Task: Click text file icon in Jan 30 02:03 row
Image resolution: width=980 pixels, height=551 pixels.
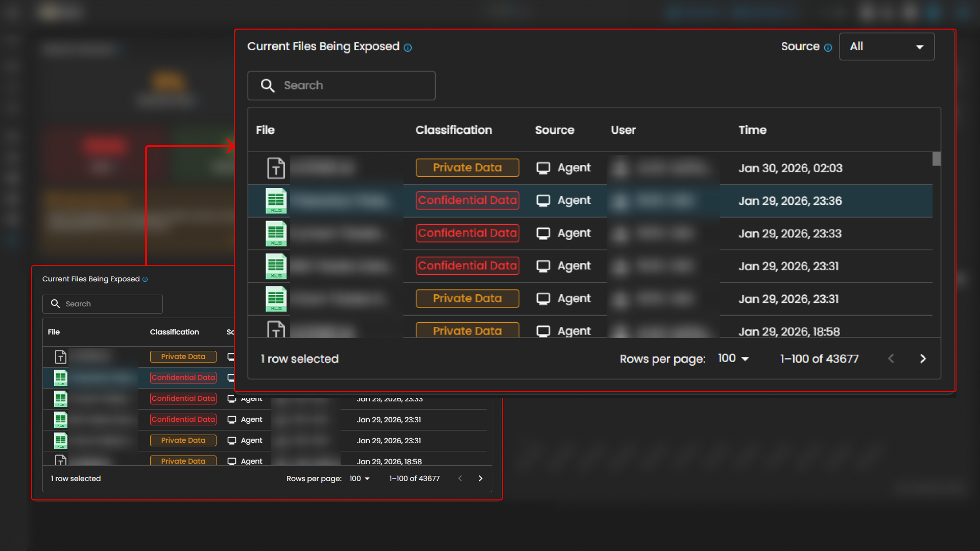Action: click(276, 168)
